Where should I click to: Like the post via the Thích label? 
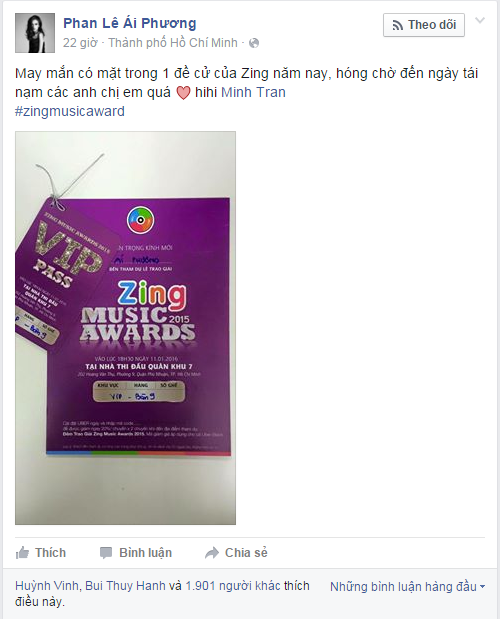tap(50, 553)
